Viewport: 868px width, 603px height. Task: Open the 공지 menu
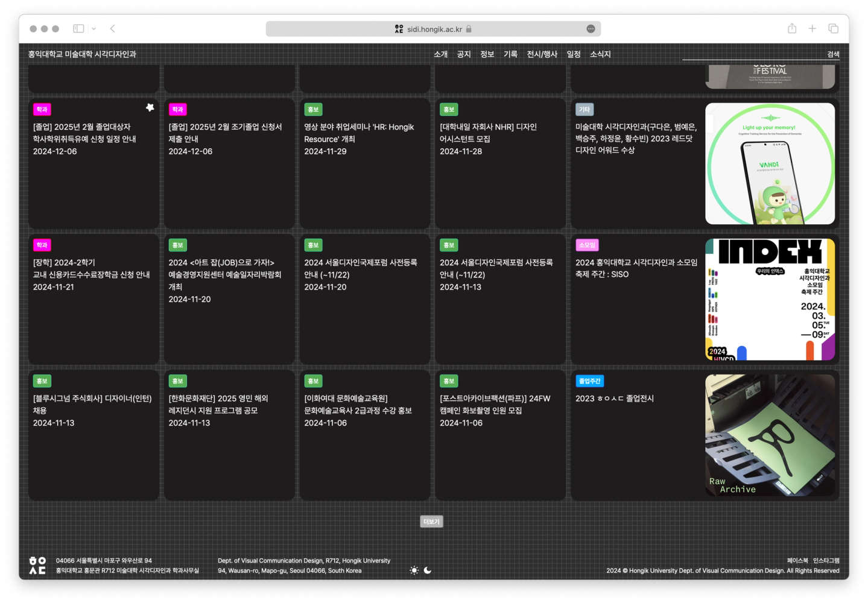click(x=464, y=54)
